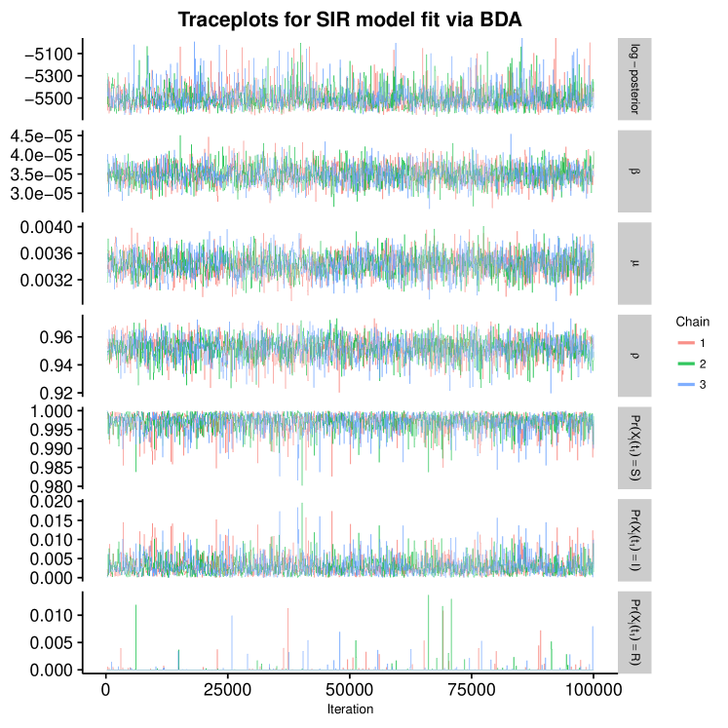Click the x-axis tick label "25000"
The width and height of the screenshot is (728, 728).
tap(227, 690)
